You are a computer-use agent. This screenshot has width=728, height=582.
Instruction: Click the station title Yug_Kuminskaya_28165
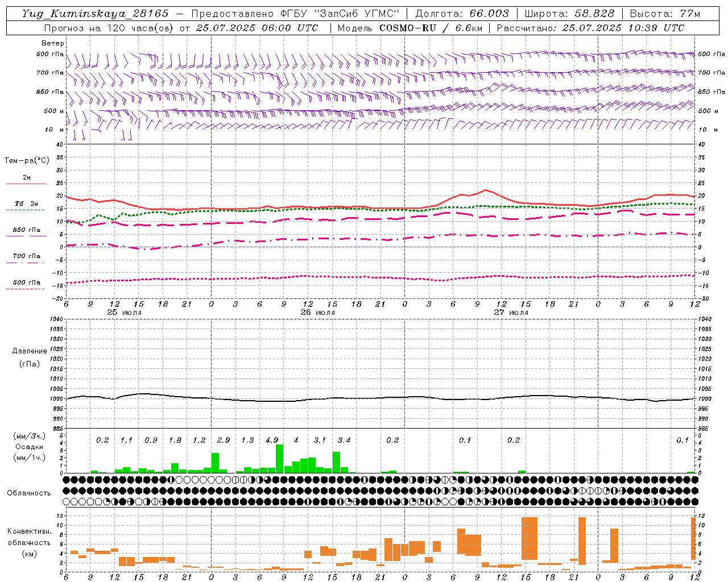pyautogui.click(x=96, y=14)
